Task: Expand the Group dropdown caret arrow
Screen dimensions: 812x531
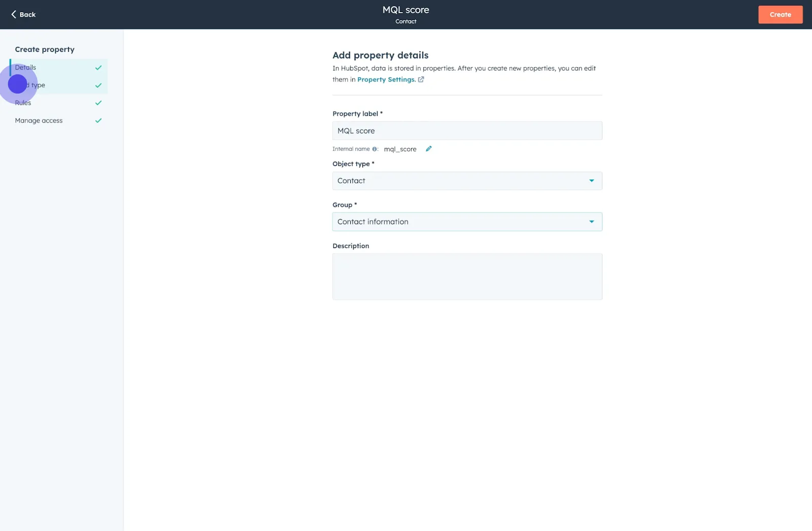Action: coord(591,222)
